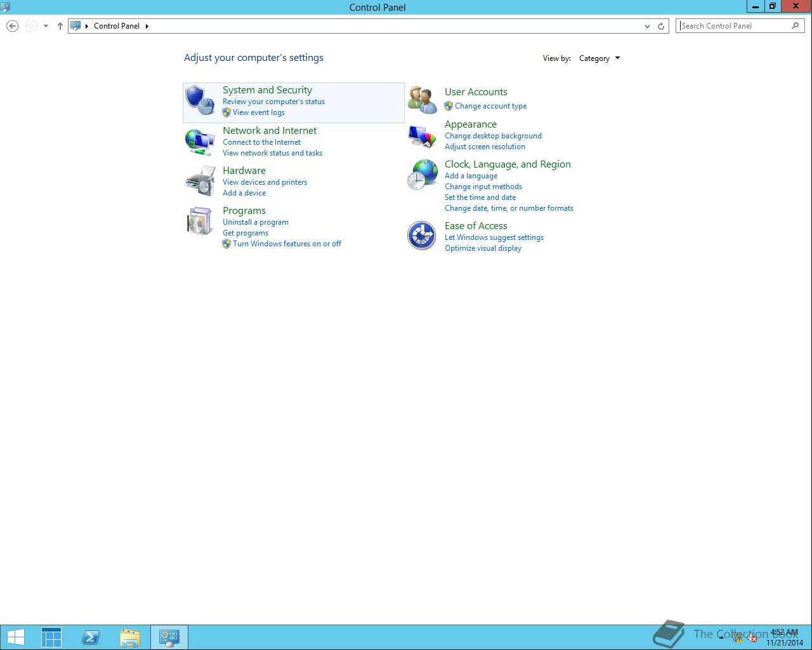Open the Programs heading

[244, 211]
